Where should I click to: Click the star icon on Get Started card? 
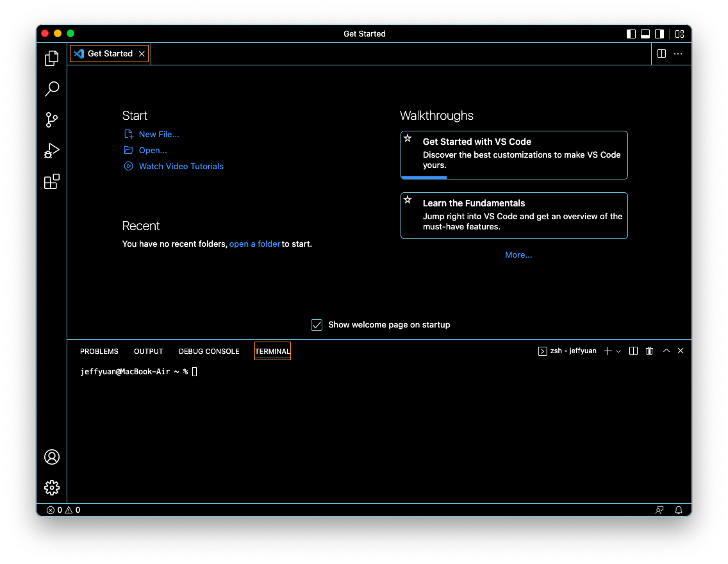coord(408,138)
